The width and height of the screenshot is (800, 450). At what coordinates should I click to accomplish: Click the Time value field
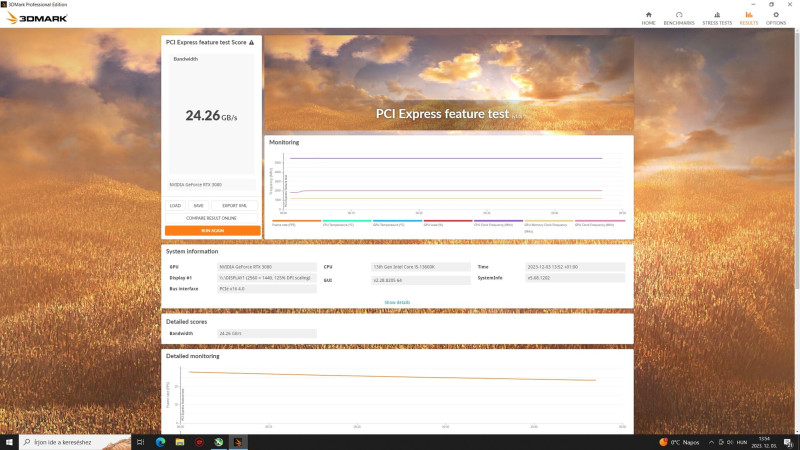(x=574, y=267)
